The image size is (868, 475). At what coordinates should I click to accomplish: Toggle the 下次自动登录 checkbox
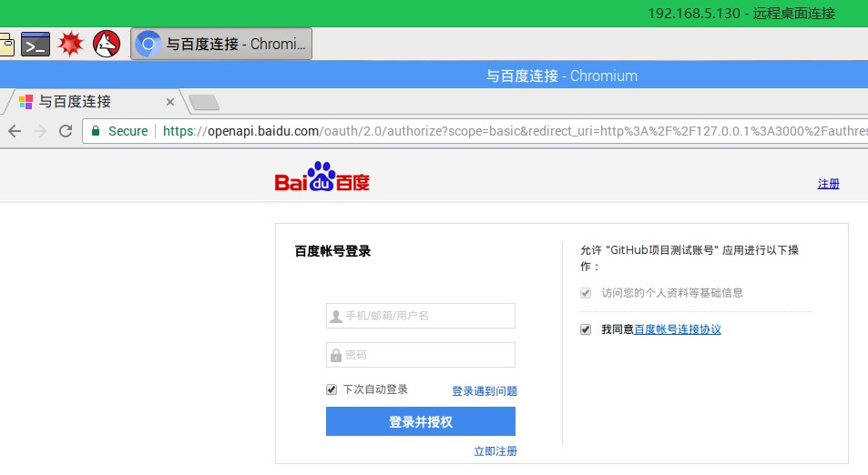[x=332, y=389]
